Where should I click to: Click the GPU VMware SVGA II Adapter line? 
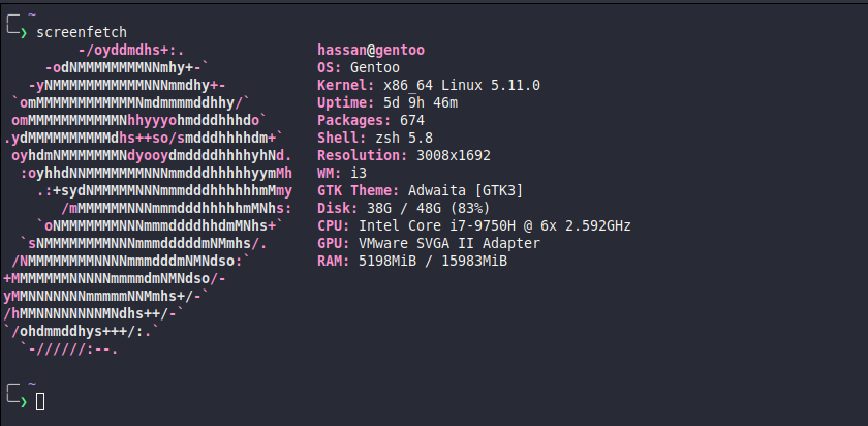point(428,244)
